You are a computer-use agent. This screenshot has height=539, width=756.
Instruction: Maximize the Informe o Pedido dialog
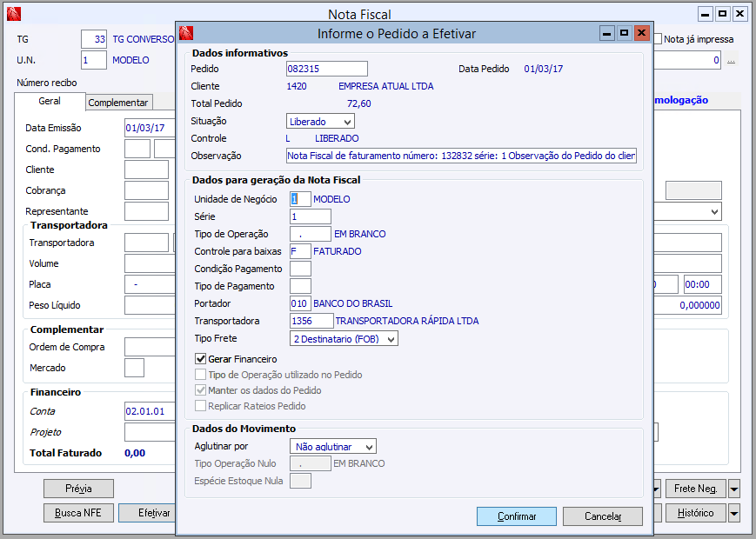(624, 33)
